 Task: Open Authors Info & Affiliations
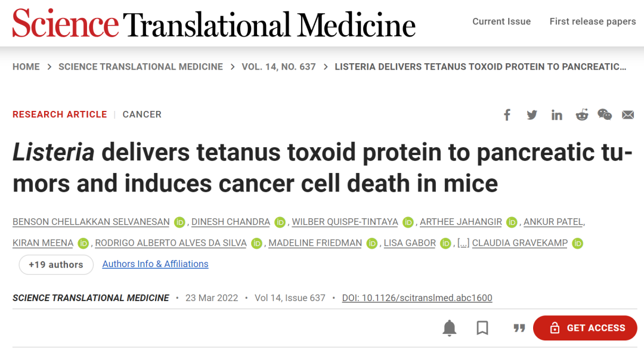155,264
